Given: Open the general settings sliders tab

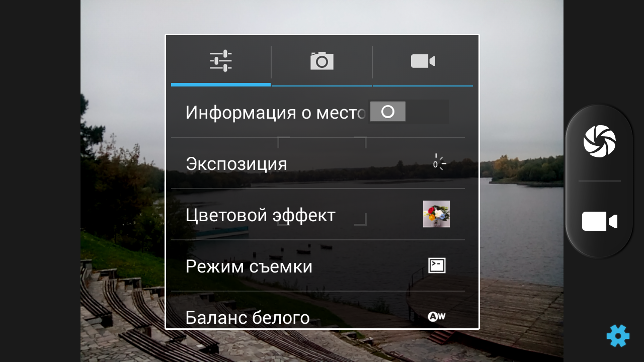Looking at the screenshot, I should [x=221, y=61].
